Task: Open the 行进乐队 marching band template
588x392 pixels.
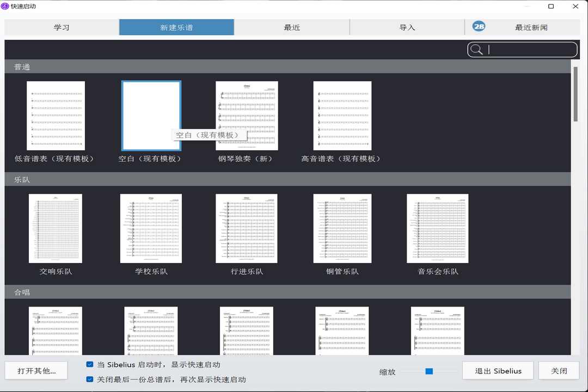Action: tap(247, 228)
